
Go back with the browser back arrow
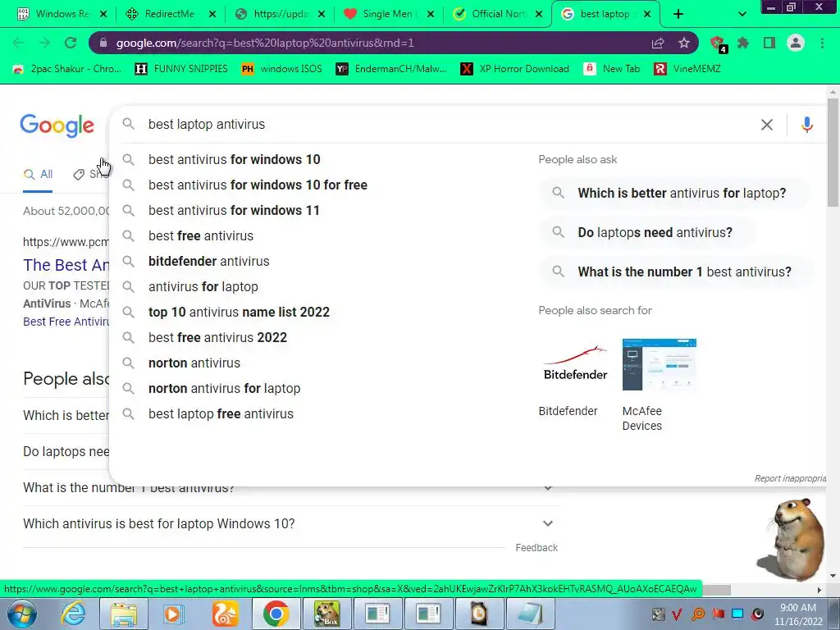tap(18, 43)
